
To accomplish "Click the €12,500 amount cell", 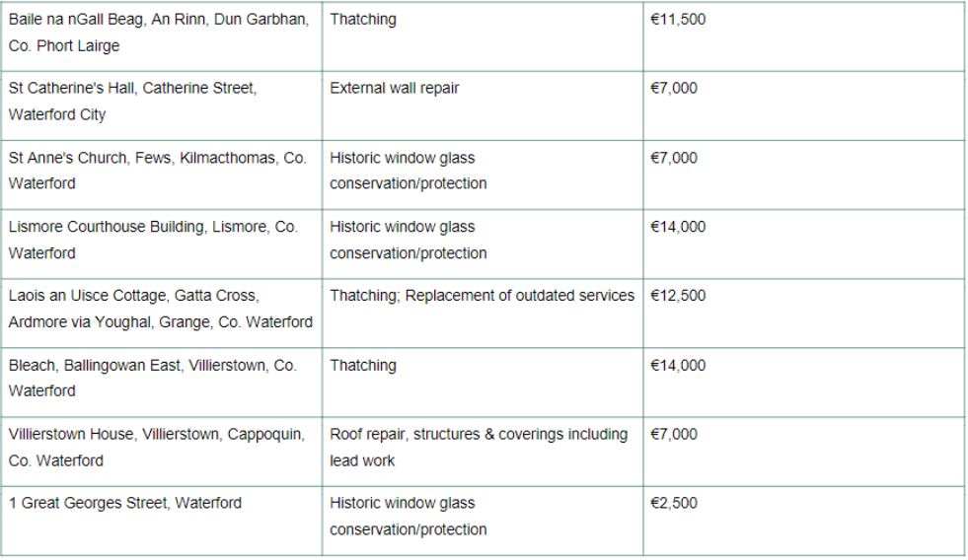I will pos(679,296).
